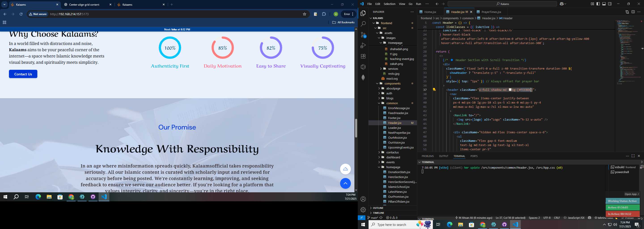
Task: Open the Selection menu in VS Code
Action: pos(390,4)
